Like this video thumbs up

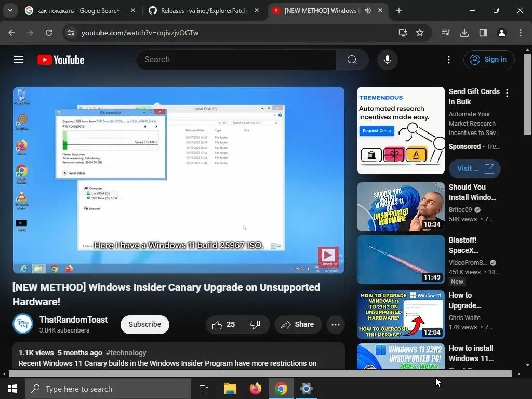pyautogui.click(x=224, y=325)
